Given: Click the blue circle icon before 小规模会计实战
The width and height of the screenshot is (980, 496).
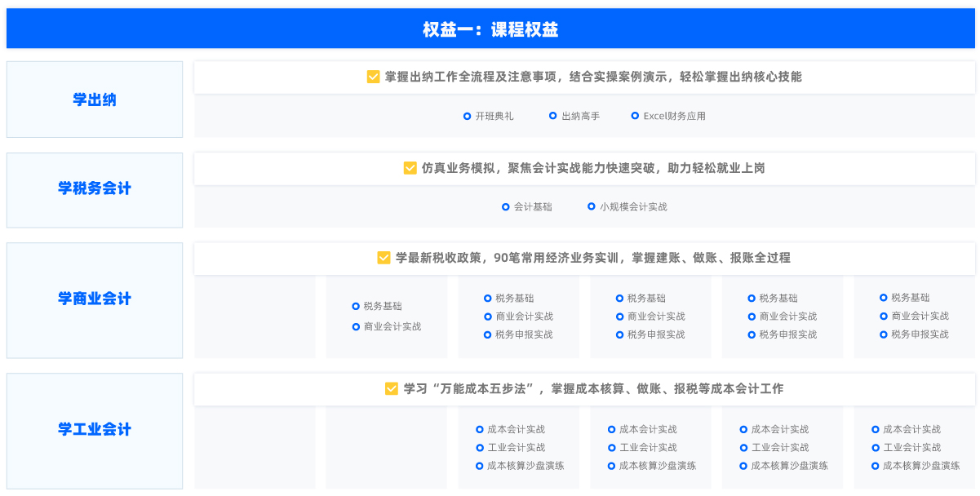Looking at the screenshot, I should click(592, 206).
